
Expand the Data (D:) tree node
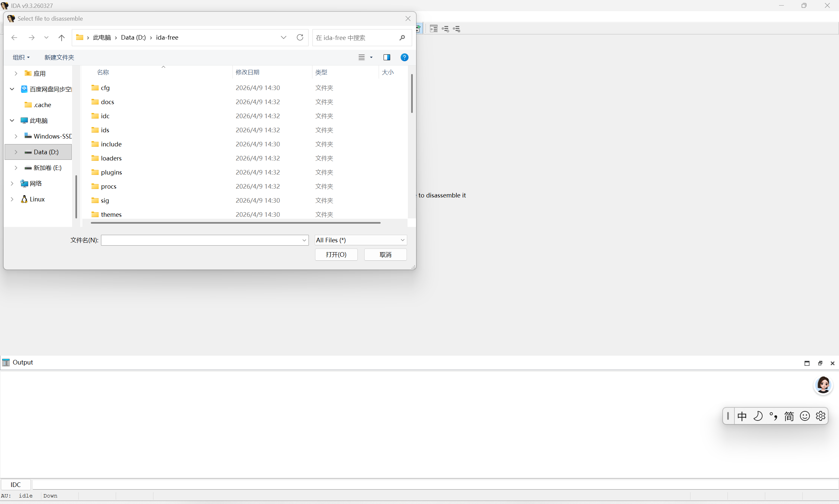coord(16,152)
